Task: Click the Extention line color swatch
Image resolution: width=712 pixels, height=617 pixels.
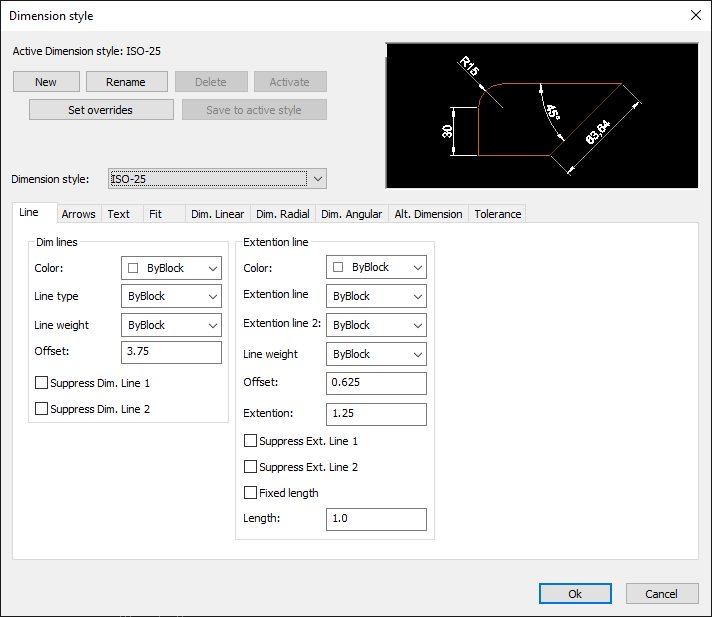Action: (338, 268)
